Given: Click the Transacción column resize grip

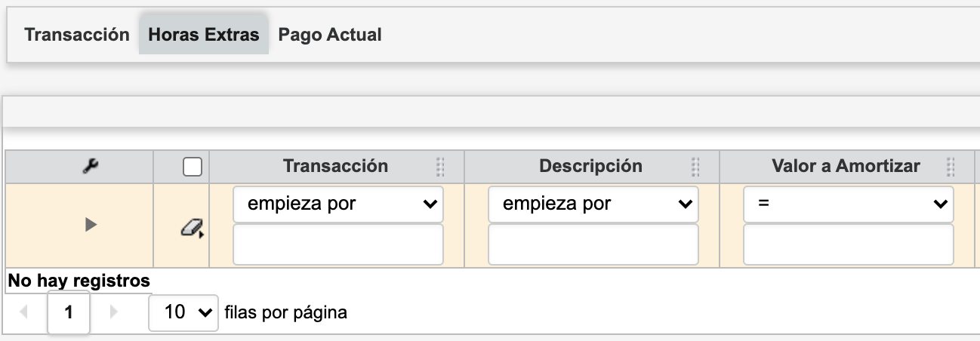Looking at the screenshot, I should [441, 166].
